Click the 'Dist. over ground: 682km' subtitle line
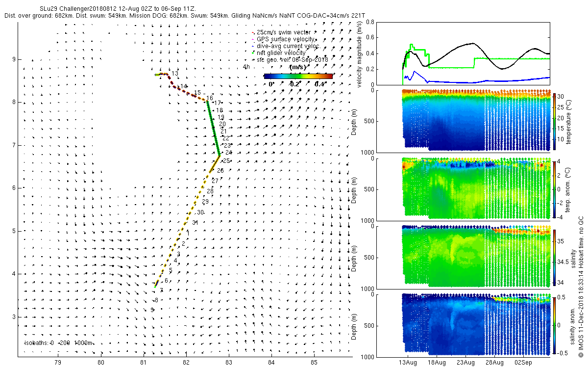588x368 pixels. [185, 16]
